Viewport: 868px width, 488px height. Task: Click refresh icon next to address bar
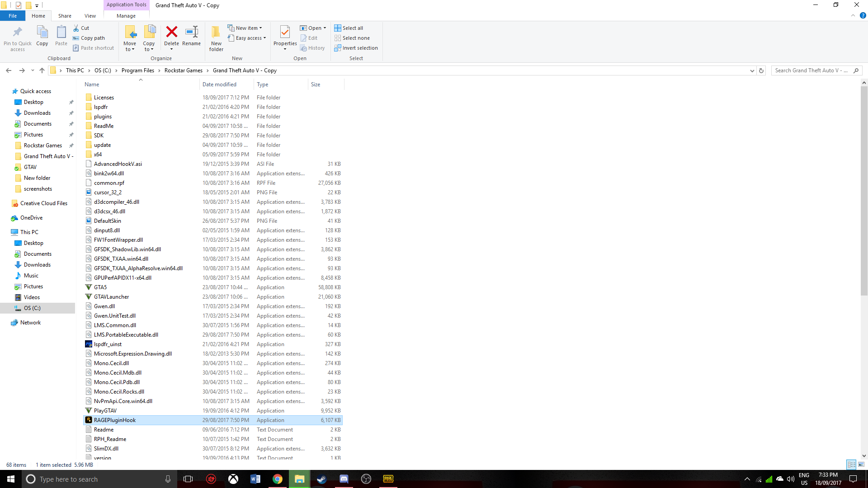pyautogui.click(x=761, y=70)
